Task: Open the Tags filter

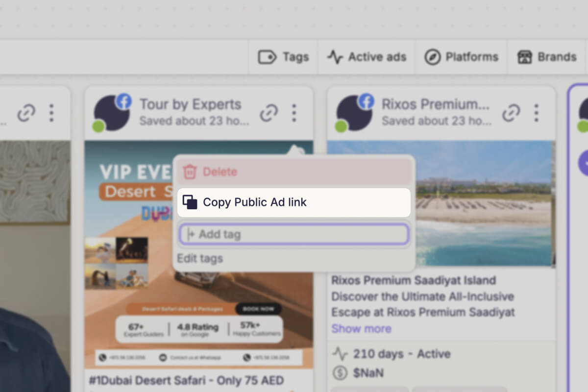Action: (284, 57)
